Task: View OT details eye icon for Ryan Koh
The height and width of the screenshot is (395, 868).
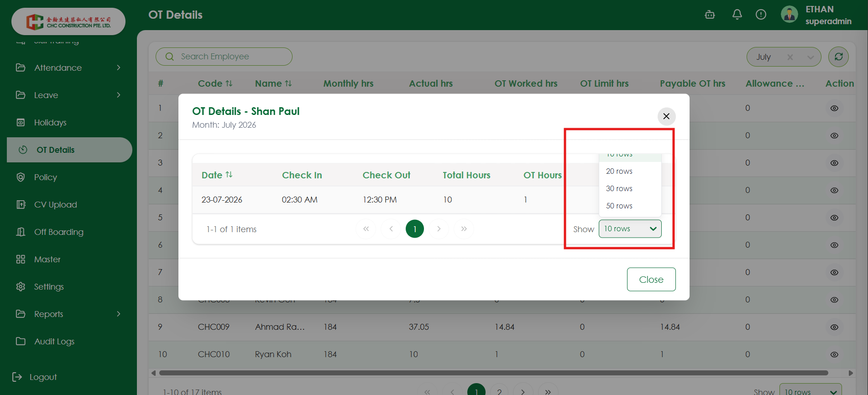Action: pyautogui.click(x=834, y=354)
